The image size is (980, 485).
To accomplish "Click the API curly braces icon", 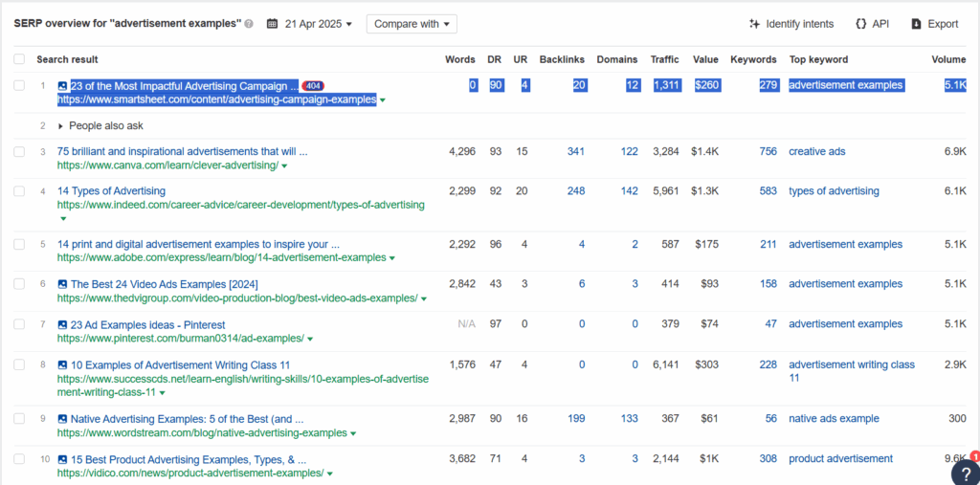I will click(x=860, y=24).
